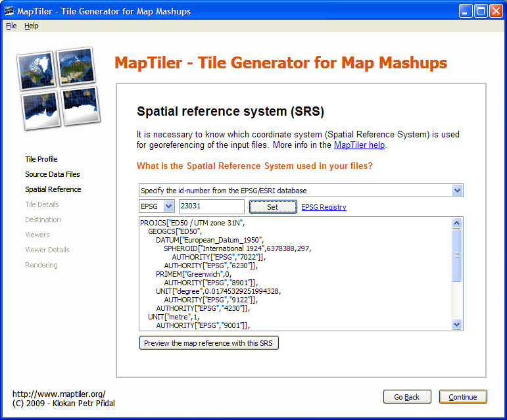Click the Continue button
This screenshot has width=507, height=420.
[463, 397]
